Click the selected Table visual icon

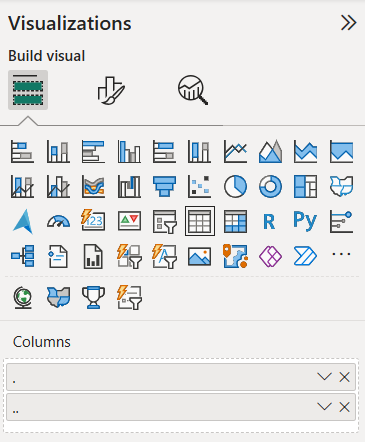pyautogui.click(x=200, y=221)
